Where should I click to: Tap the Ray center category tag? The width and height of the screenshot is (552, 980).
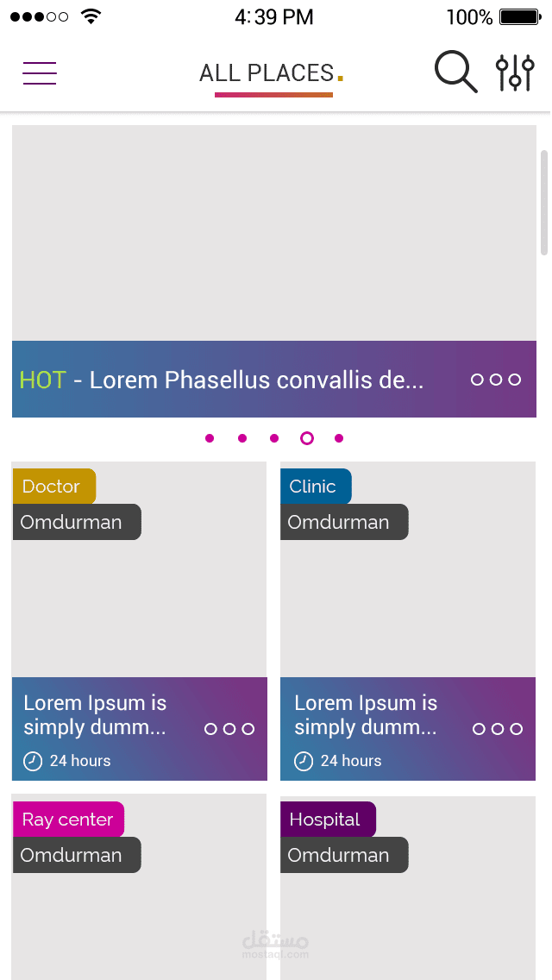68,820
